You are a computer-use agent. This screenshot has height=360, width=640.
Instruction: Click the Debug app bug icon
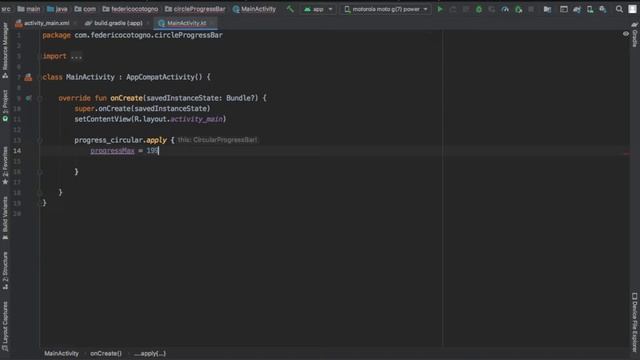pyautogui.click(x=479, y=9)
